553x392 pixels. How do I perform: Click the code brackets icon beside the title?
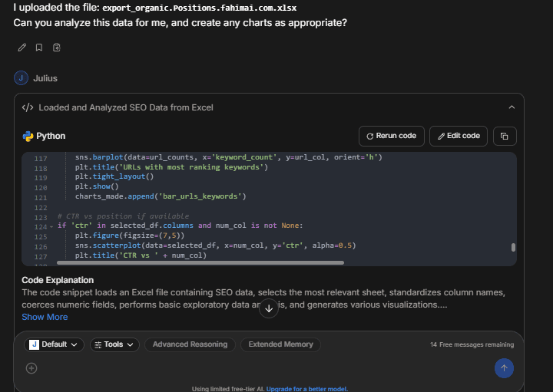coord(28,107)
